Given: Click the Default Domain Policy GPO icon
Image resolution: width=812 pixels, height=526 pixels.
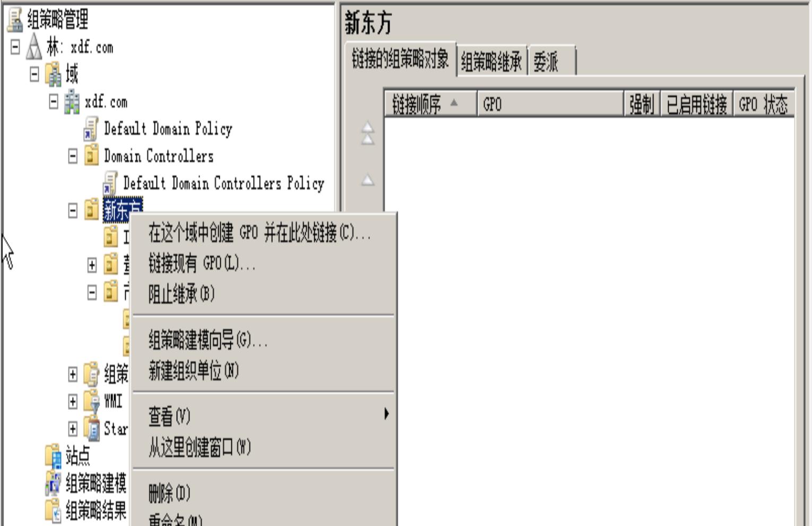Looking at the screenshot, I should pyautogui.click(x=91, y=129).
